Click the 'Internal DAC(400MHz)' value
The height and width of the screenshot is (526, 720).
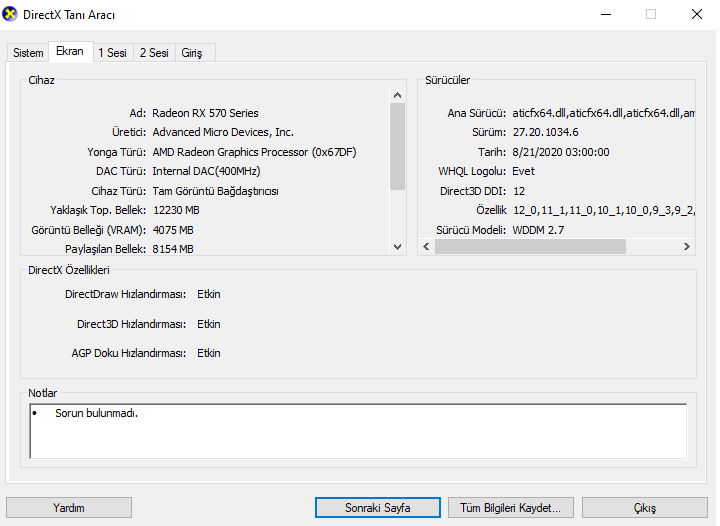tap(206, 171)
